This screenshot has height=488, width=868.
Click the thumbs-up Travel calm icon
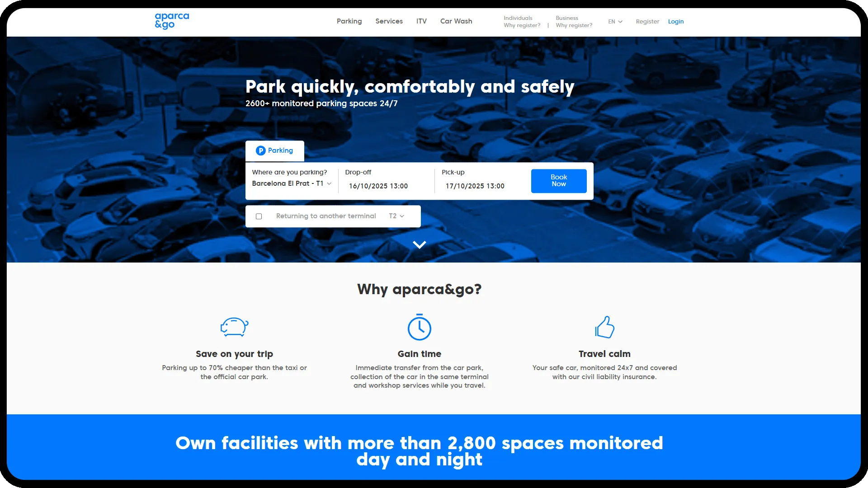pos(604,327)
